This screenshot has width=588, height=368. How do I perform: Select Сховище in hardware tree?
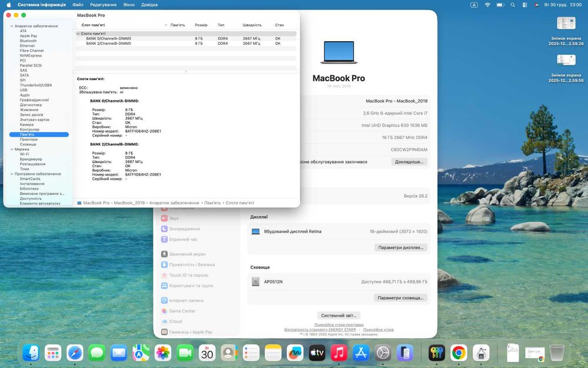pyautogui.click(x=28, y=145)
